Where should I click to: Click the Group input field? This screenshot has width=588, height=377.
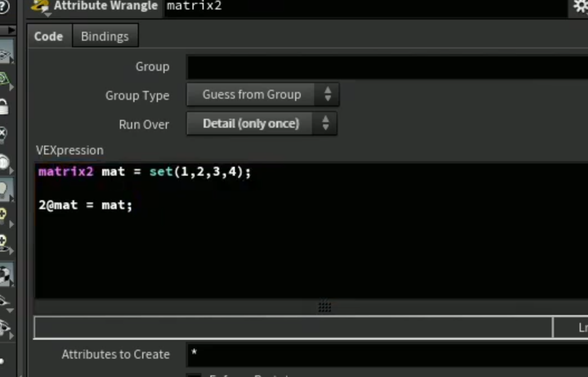click(x=387, y=67)
